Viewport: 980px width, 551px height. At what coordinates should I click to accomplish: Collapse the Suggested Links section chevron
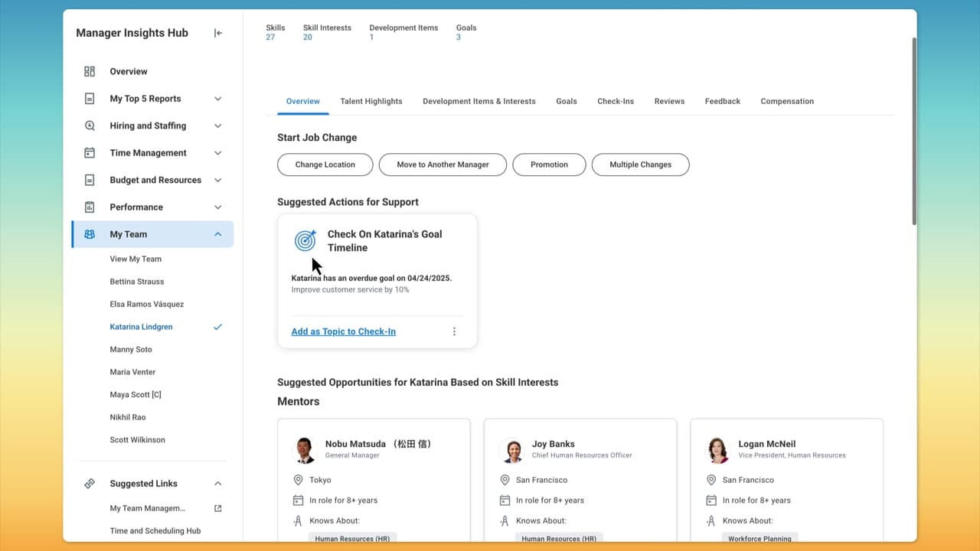(217, 484)
